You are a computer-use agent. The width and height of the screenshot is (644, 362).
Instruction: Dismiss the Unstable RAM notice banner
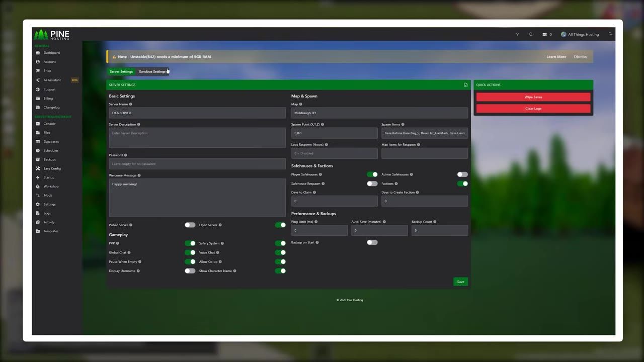click(x=580, y=57)
